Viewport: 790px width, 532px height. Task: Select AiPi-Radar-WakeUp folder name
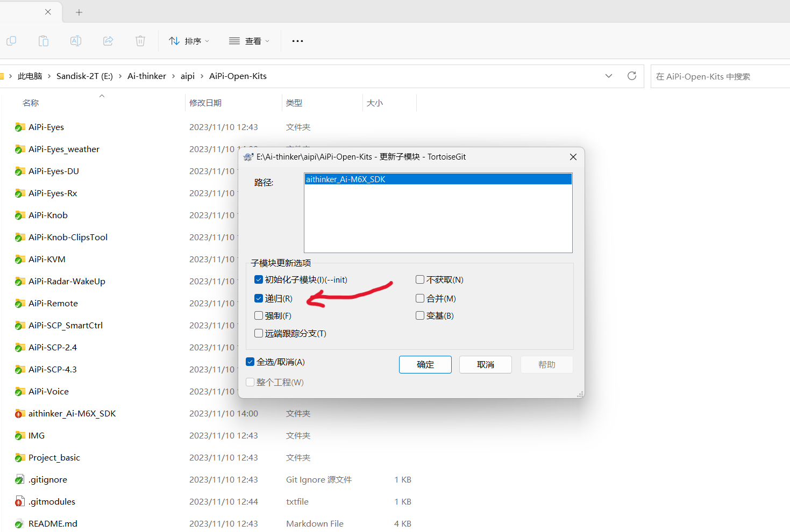pyautogui.click(x=67, y=282)
